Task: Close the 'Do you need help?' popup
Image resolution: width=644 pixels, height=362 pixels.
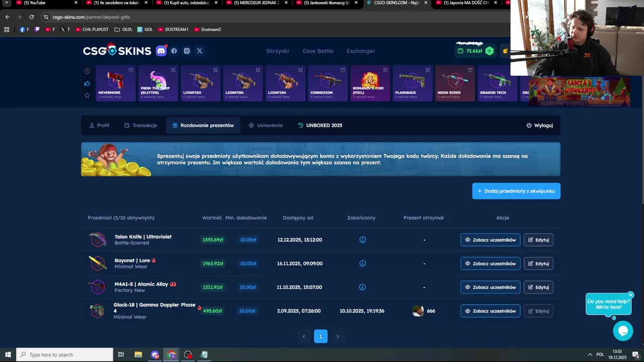Action: [x=630, y=295]
